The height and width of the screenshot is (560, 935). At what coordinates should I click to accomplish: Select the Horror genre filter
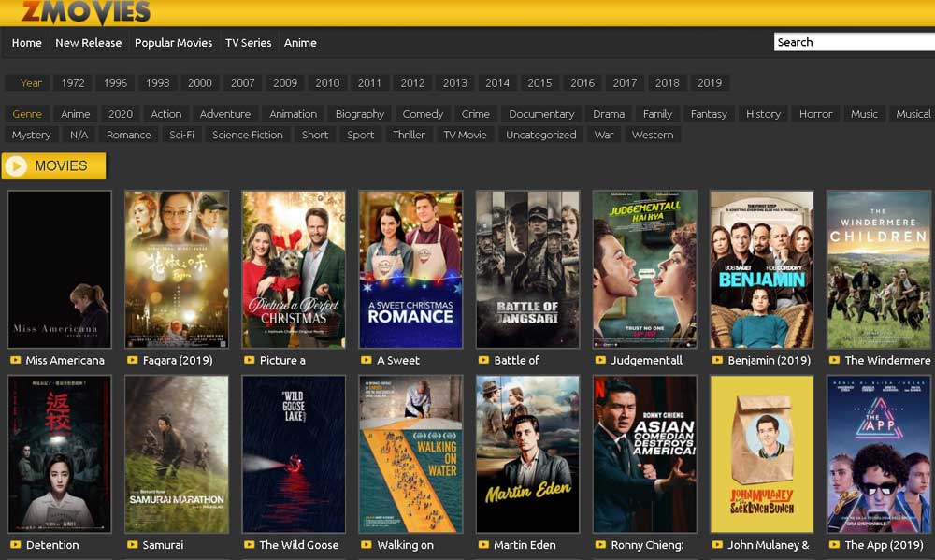815,114
